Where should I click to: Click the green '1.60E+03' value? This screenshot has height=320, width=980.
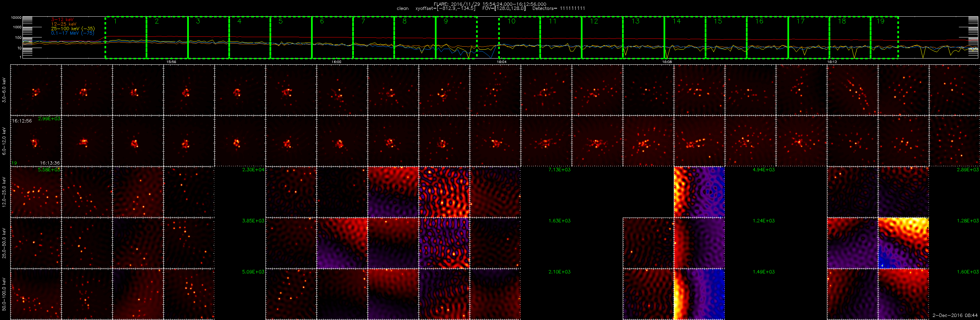click(968, 272)
